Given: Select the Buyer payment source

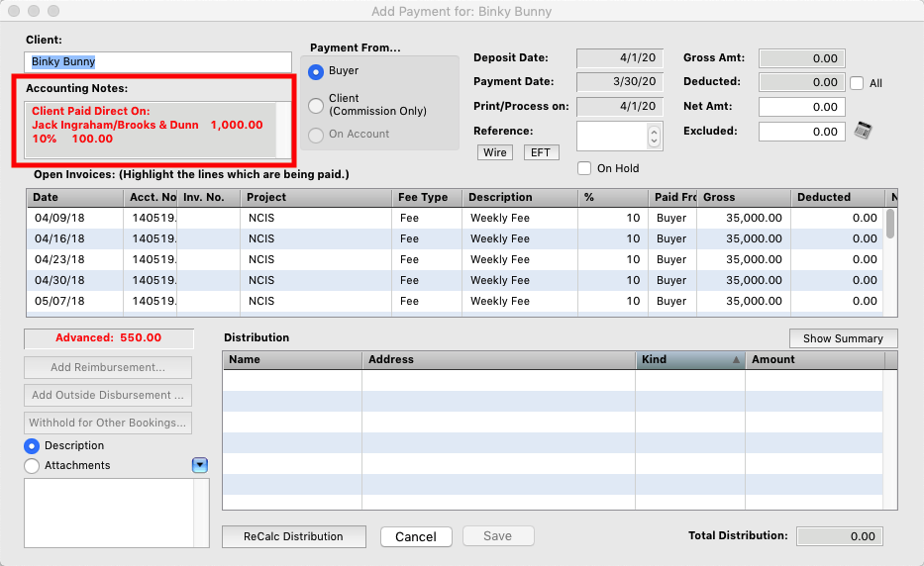Looking at the screenshot, I should (316, 72).
